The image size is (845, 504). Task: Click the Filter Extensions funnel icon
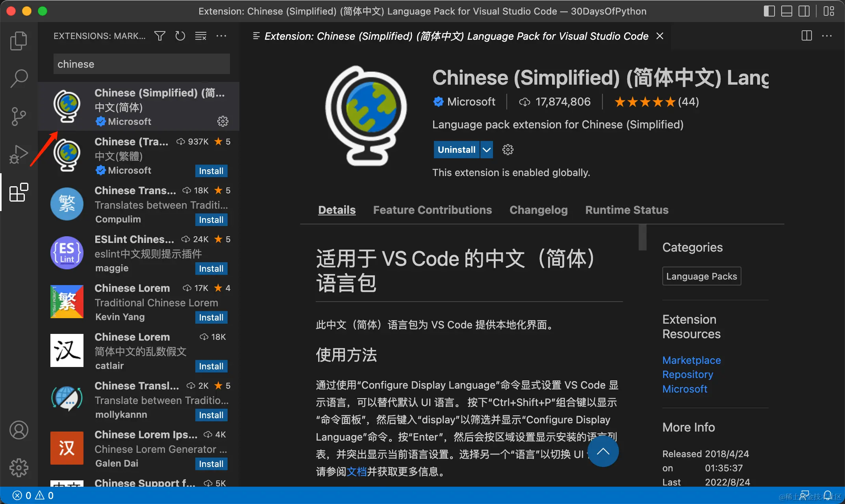(x=159, y=36)
